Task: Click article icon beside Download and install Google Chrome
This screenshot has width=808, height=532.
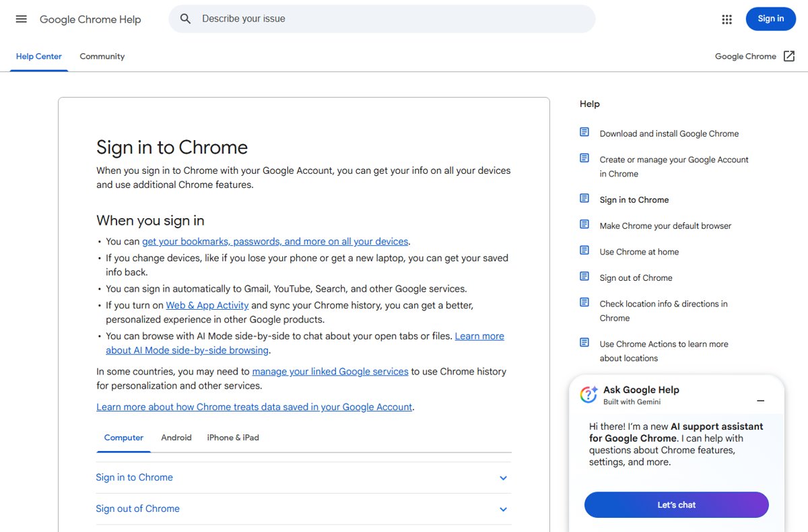Action: pyautogui.click(x=584, y=132)
